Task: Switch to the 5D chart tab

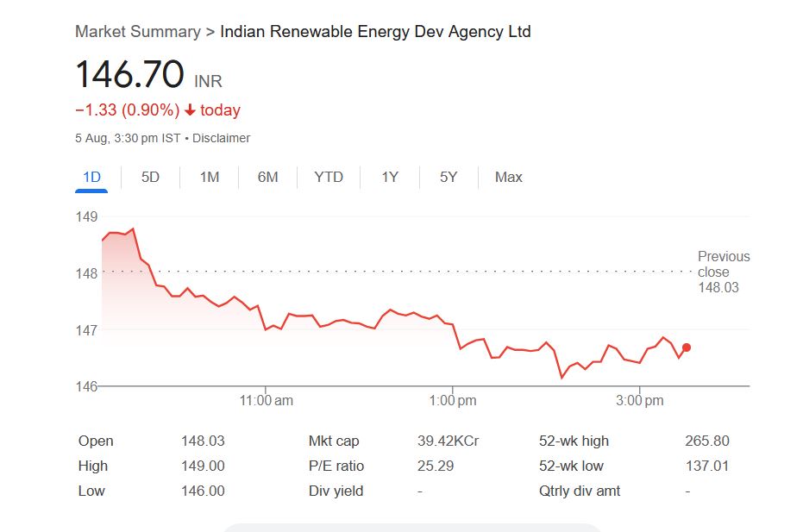Action: click(150, 177)
